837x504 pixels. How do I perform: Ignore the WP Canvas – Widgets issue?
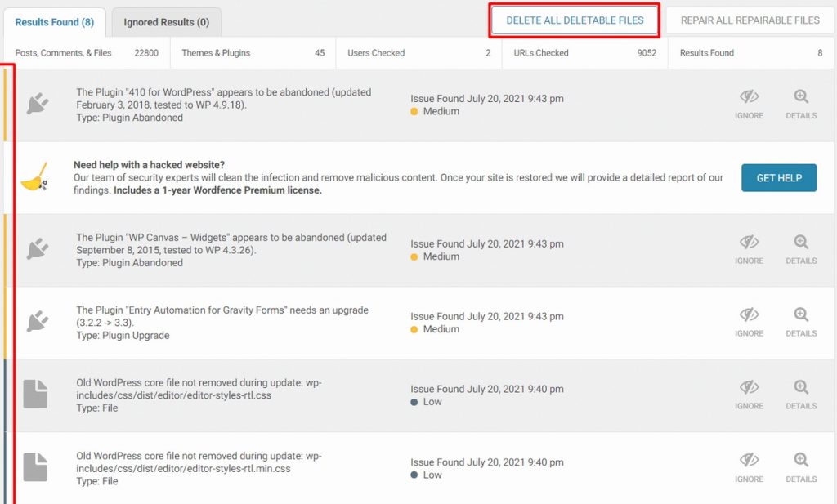(x=749, y=250)
